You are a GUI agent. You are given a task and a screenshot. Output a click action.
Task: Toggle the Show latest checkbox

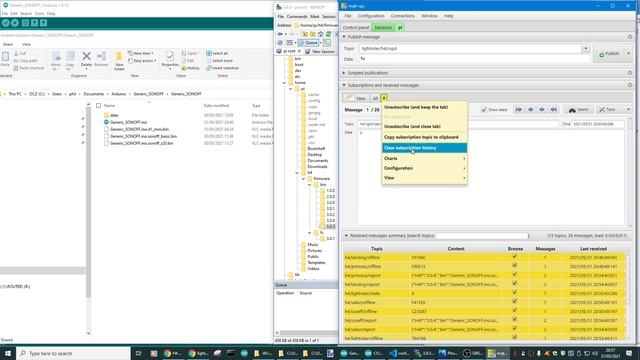(484, 109)
